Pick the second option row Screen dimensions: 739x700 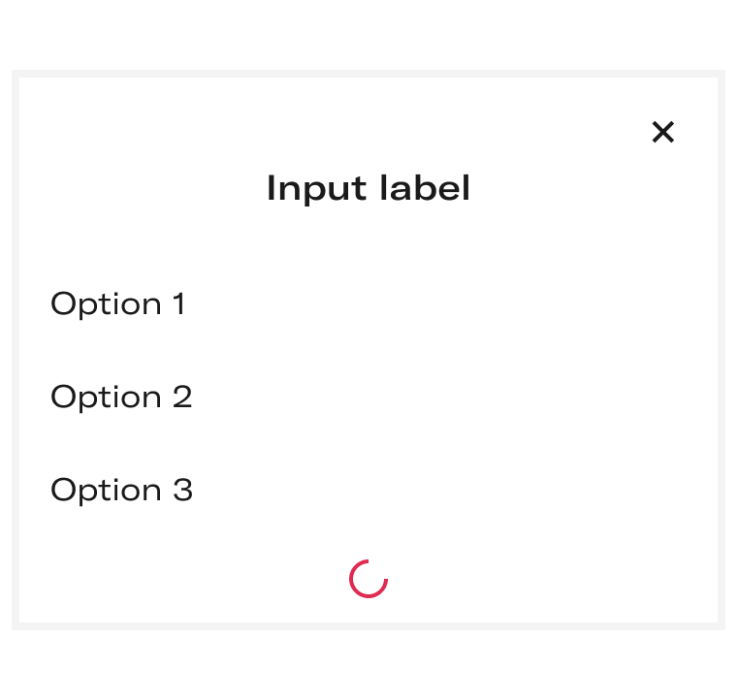click(369, 397)
